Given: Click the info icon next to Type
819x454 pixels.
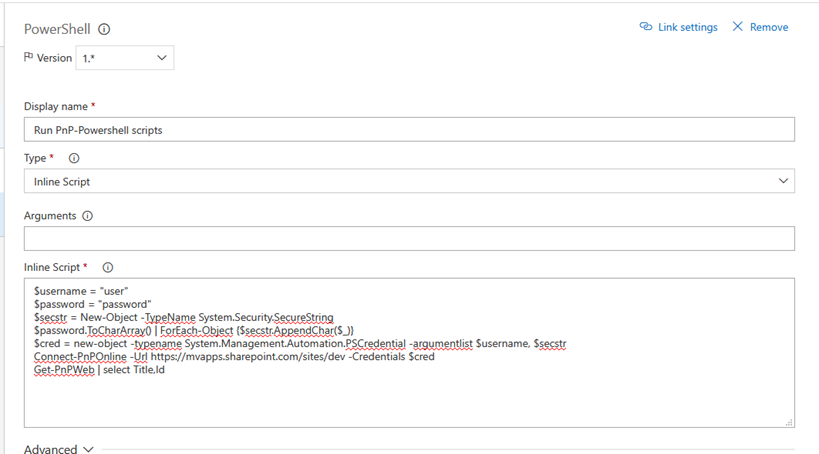Looking at the screenshot, I should tap(74, 158).
